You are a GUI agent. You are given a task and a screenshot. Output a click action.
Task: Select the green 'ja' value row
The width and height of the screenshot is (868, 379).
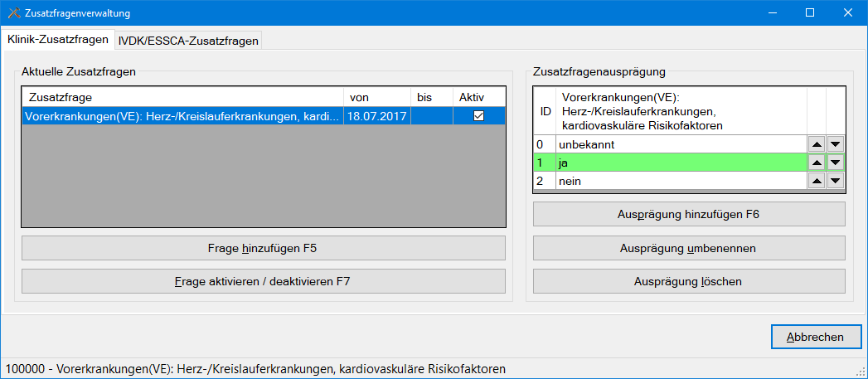pyautogui.click(x=680, y=163)
